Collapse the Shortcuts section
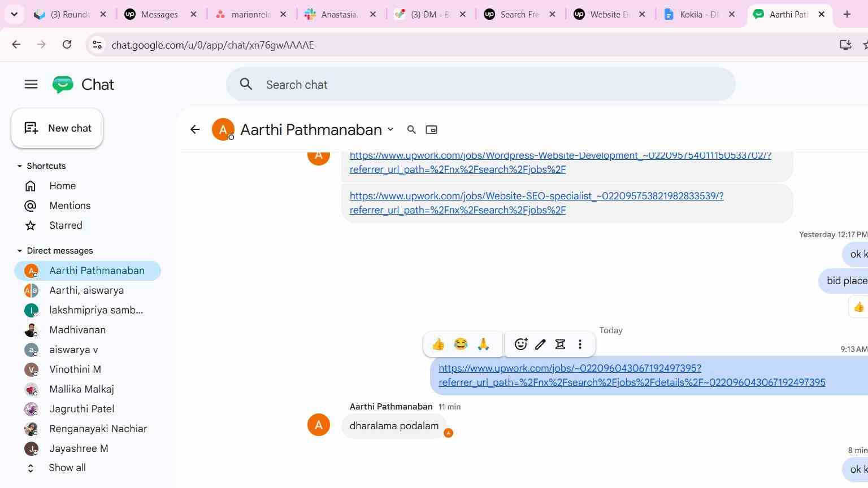 (x=20, y=166)
